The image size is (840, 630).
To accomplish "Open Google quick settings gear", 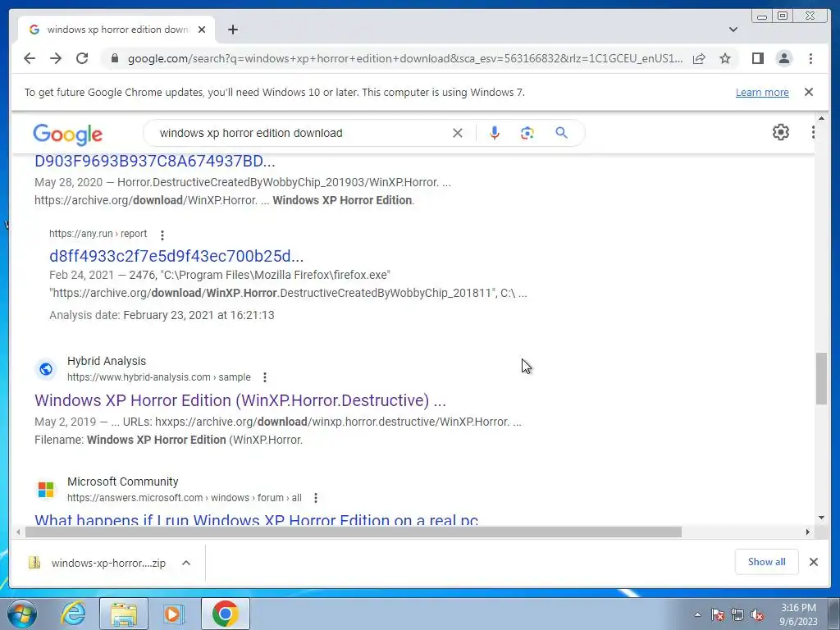I will [x=781, y=132].
